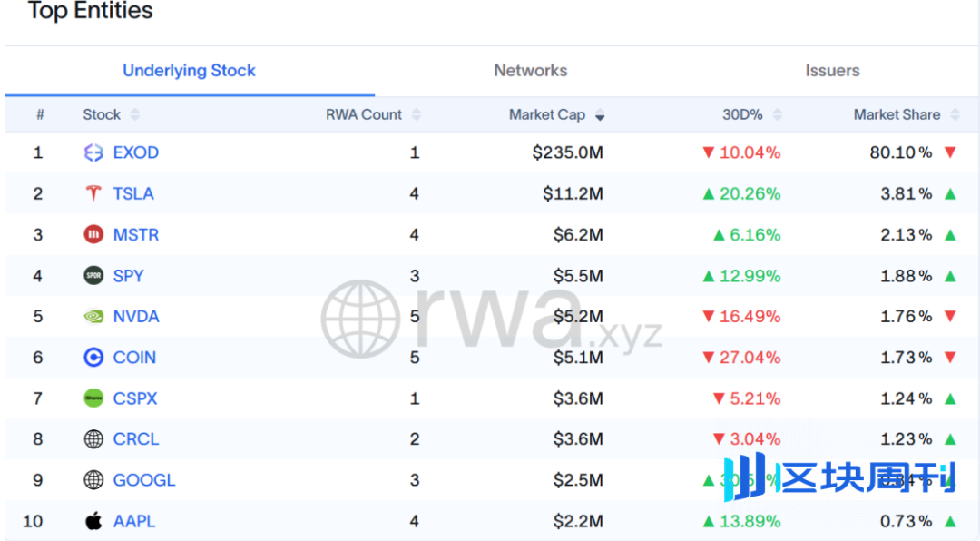Sort by Market Share column arrows
The height and width of the screenshot is (541, 980).
point(955,115)
